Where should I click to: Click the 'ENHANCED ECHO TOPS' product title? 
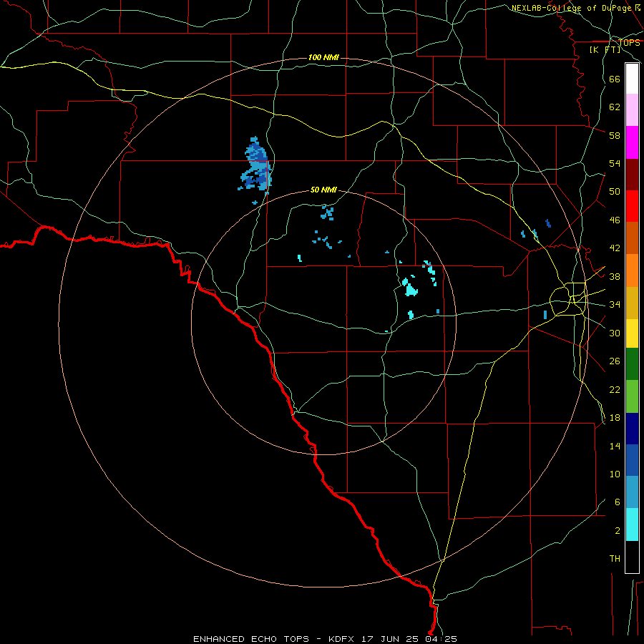pos(251,639)
